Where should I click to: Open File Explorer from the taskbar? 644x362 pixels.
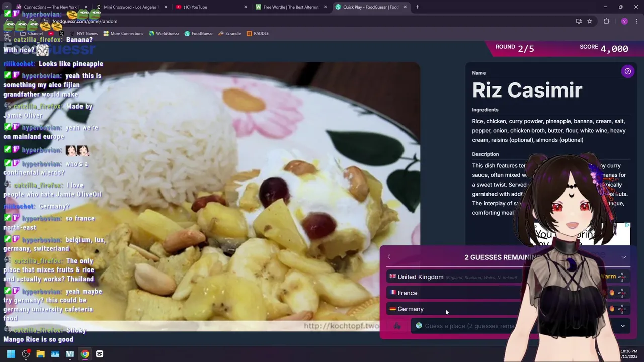coord(40,354)
